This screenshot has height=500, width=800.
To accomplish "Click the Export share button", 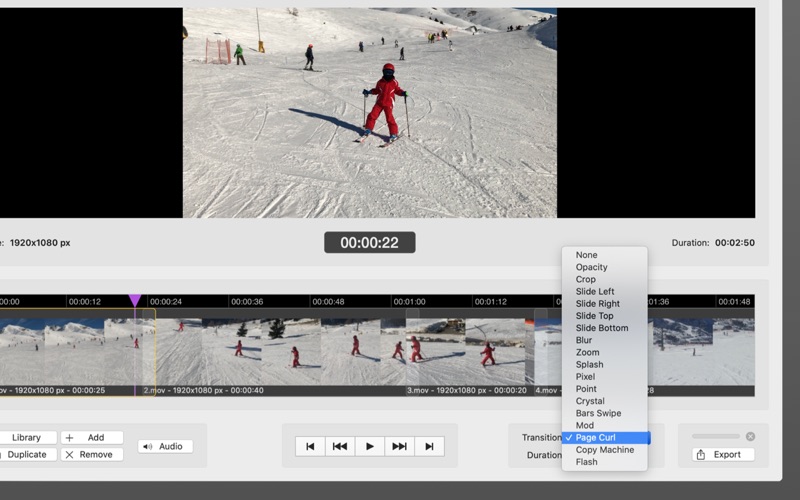I will pyautogui.click(x=723, y=455).
